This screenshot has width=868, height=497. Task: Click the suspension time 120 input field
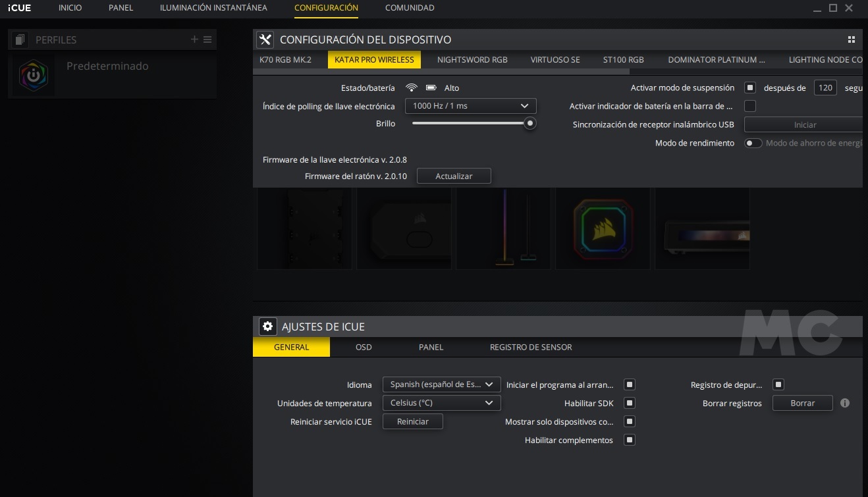(x=825, y=88)
